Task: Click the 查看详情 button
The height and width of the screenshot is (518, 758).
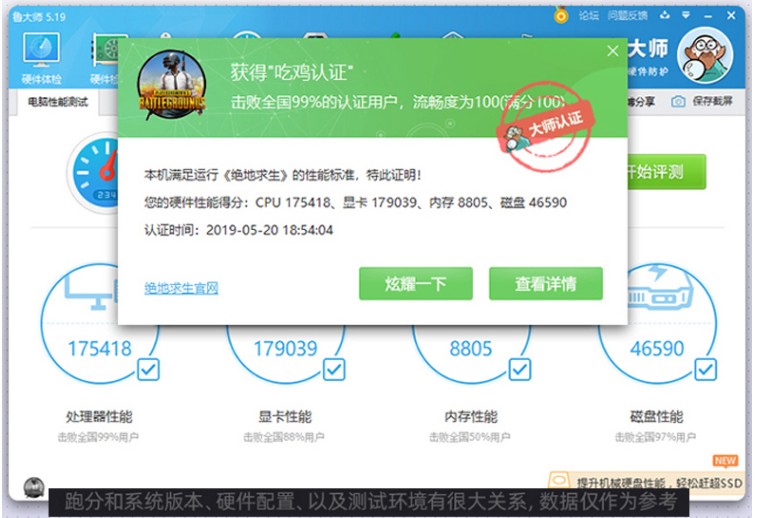Action: coord(546,284)
